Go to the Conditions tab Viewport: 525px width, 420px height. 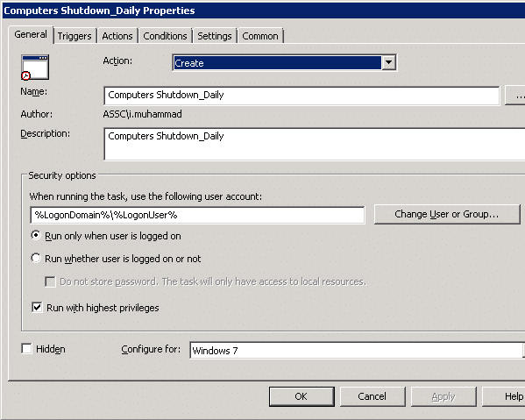pyautogui.click(x=165, y=36)
